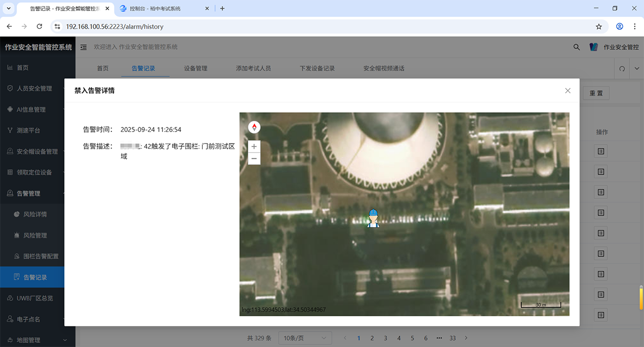The image size is (644, 347).
Task: Close the 禁入告警详情 dialog
Action: (x=568, y=91)
